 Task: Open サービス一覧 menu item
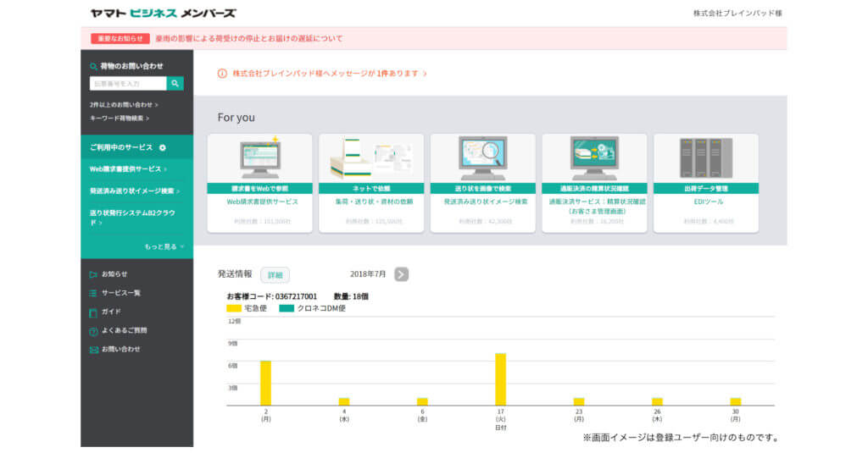click(120, 293)
